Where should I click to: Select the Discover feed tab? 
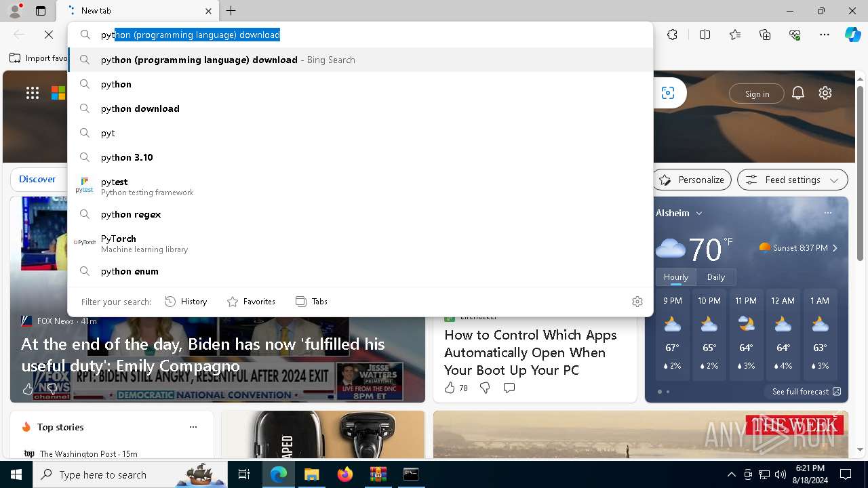tap(37, 179)
